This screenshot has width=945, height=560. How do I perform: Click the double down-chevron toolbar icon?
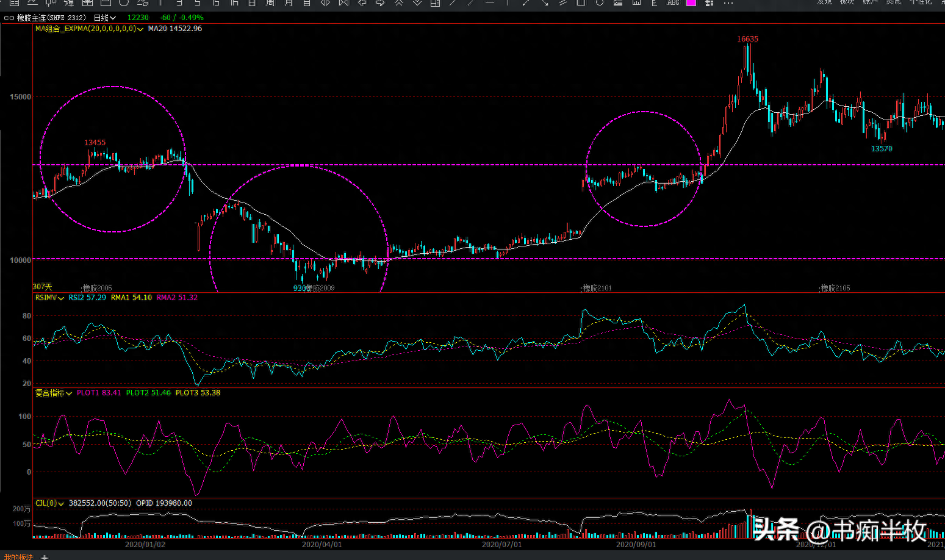(417, 2)
